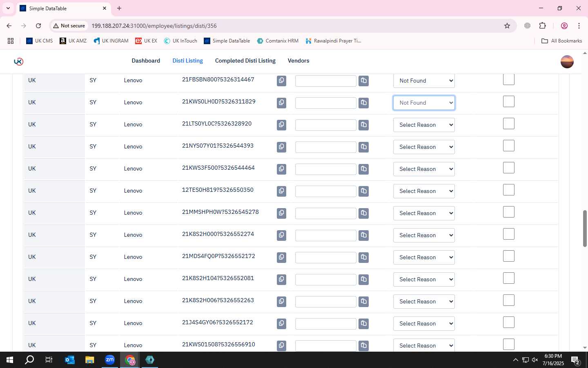The image size is (588, 368).
Task: Copy part number 21MDS4FQ0P?5326552172
Action: coord(281,257)
